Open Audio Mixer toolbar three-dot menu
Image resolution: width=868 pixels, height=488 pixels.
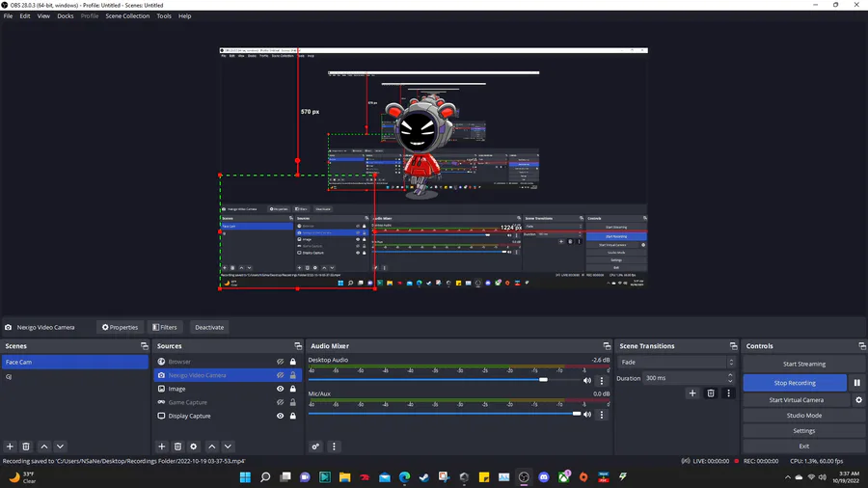click(334, 447)
